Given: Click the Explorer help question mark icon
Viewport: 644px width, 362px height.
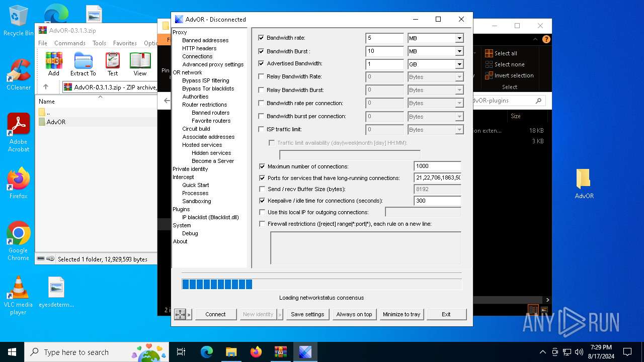Looking at the screenshot, I should pos(546,39).
